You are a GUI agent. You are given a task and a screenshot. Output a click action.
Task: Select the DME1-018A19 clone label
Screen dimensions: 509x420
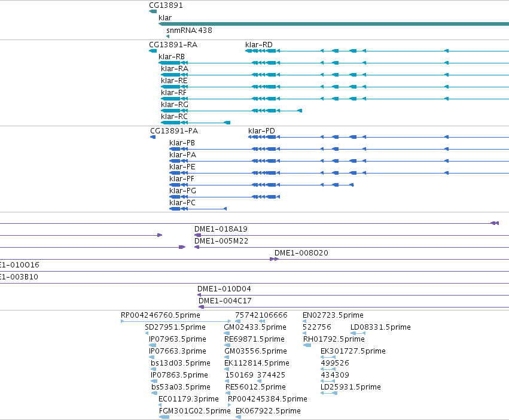[221, 229]
